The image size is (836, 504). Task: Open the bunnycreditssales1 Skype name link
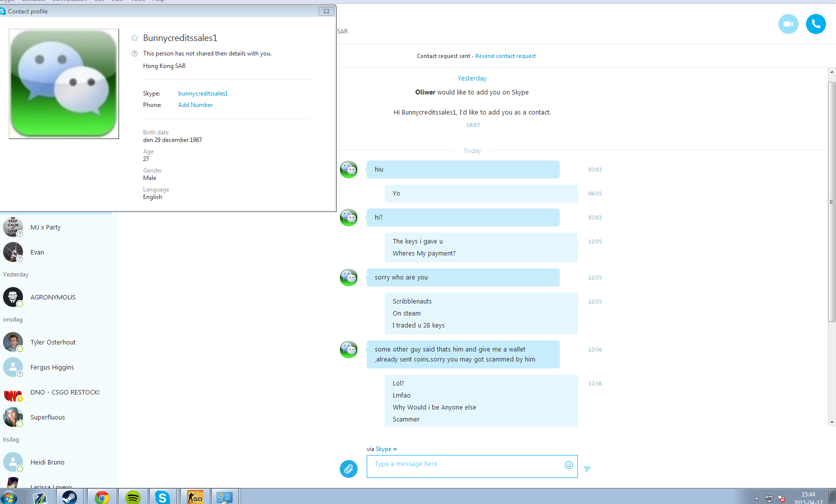203,93
